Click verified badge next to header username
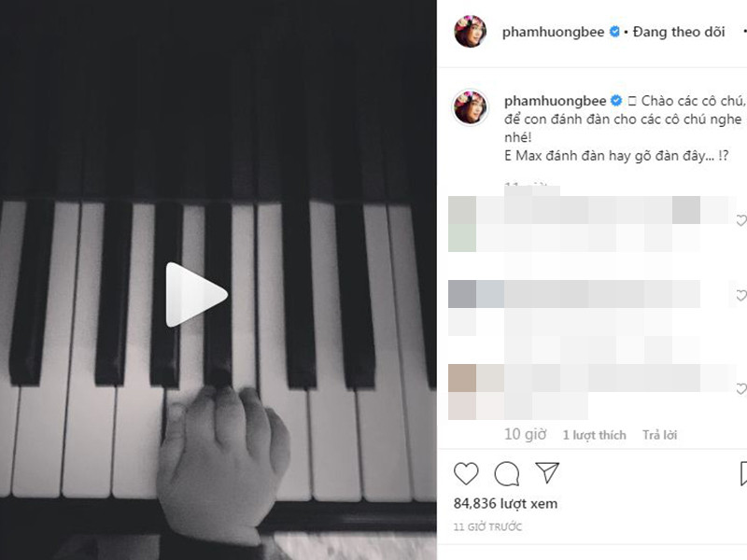 tap(614, 32)
